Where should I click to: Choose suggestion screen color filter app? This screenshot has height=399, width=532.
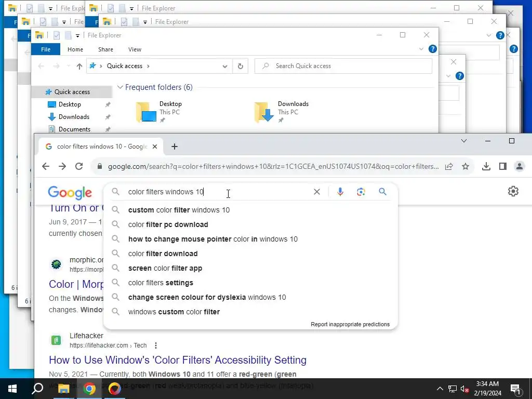(x=250, y=269)
